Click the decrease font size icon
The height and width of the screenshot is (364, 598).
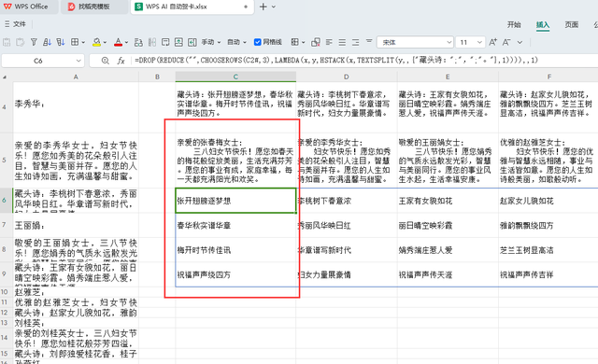(506, 42)
